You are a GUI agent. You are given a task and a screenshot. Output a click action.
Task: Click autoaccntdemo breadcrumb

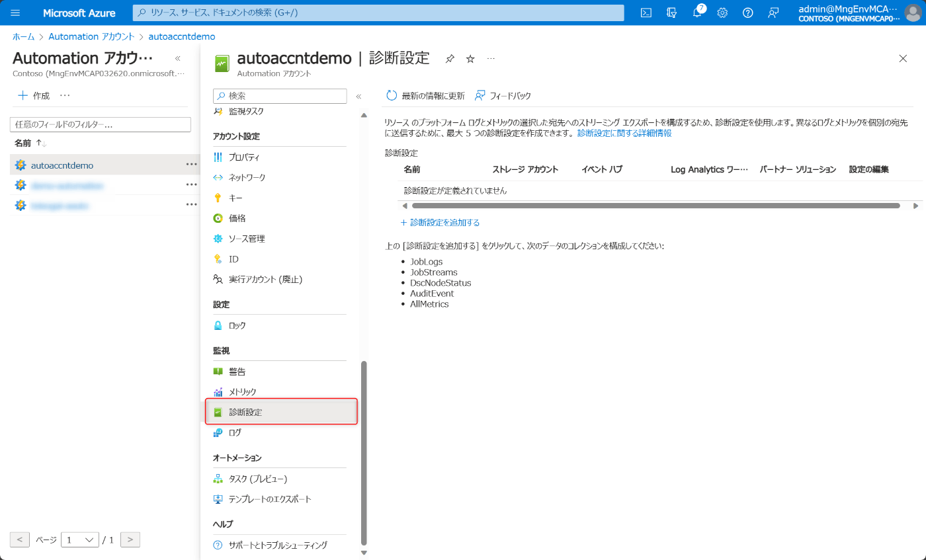[x=182, y=36]
